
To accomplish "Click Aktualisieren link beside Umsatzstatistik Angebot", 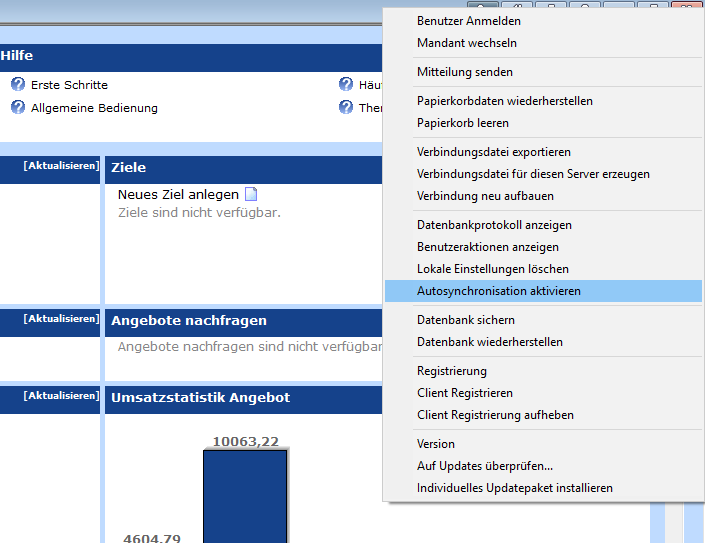I will [x=61, y=396].
